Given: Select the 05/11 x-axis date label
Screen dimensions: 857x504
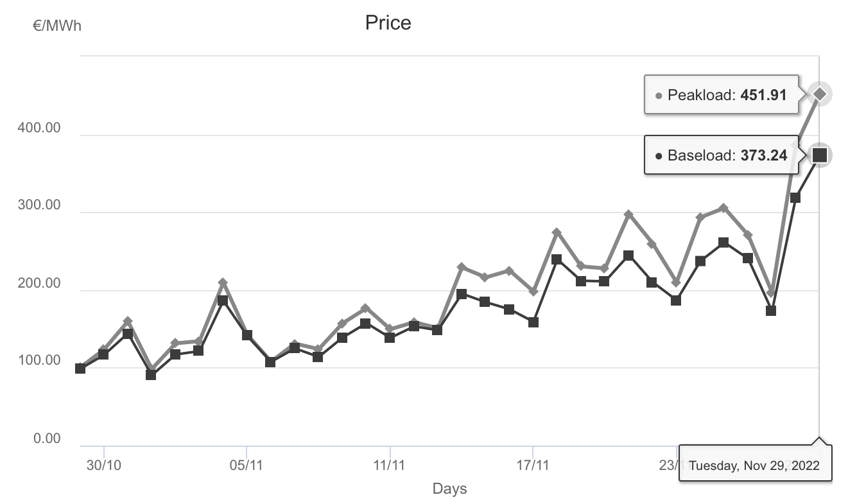Looking at the screenshot, I should pyautogui.click(x=247, y=465).
